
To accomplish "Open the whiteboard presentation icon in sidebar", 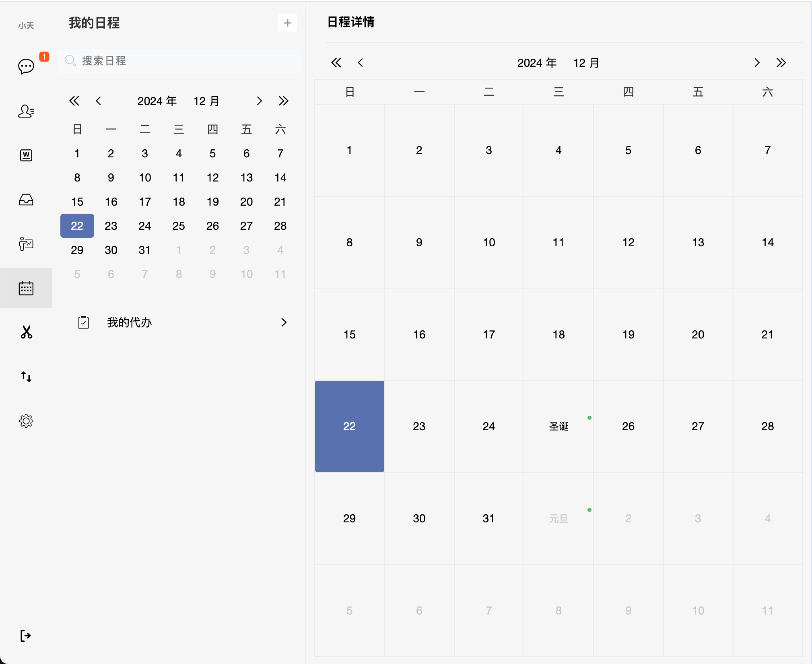I will click(26, 244).
